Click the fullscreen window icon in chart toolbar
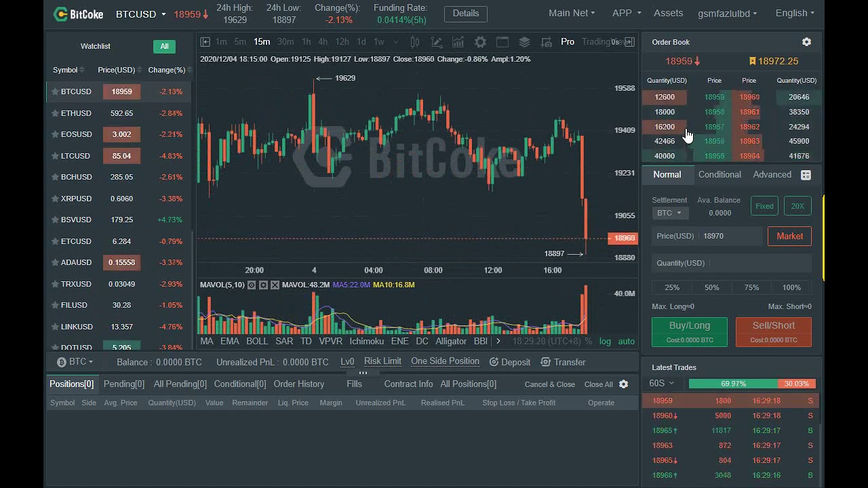This screenshot has height=488, width=868. 502,42
